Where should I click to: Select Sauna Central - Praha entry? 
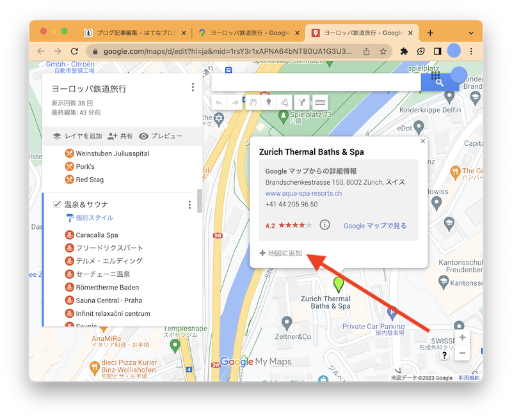point(109,300)
